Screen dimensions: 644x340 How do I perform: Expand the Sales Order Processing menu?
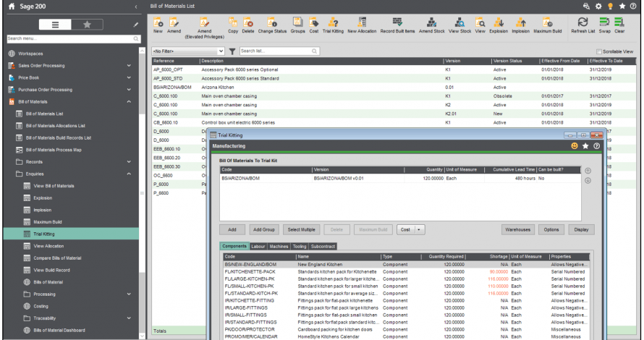pos(129,65)
